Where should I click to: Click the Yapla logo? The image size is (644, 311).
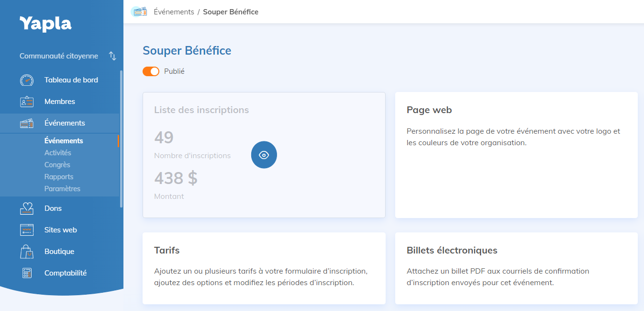point(45,23)
